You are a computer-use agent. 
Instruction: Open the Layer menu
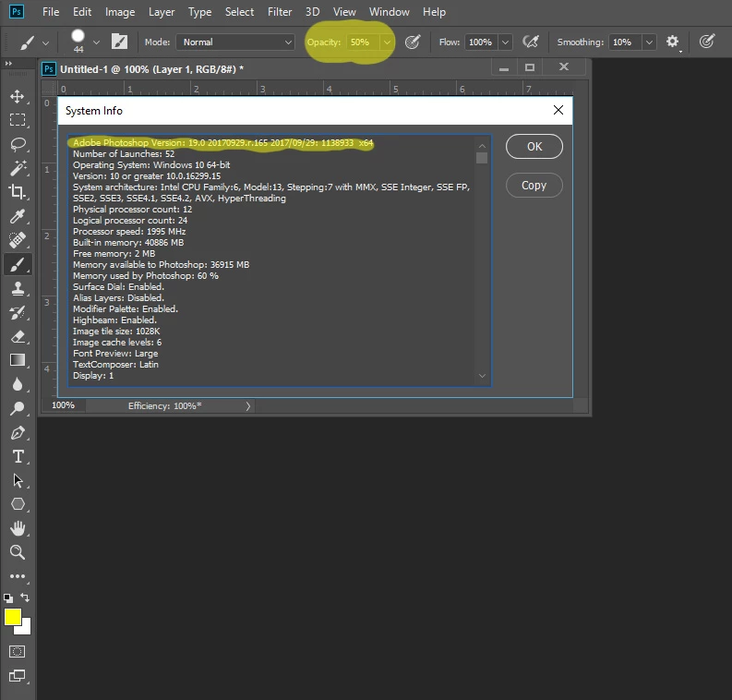(162, 12)
